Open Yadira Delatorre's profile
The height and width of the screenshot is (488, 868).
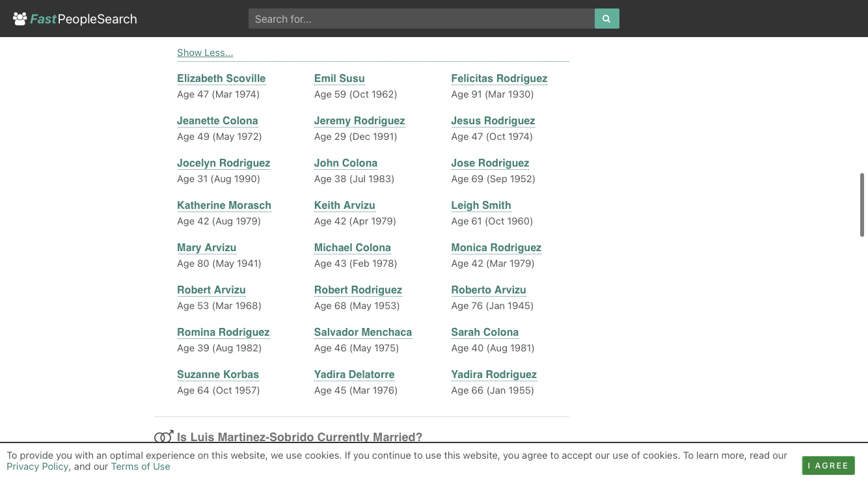click(x=354, y=374)
